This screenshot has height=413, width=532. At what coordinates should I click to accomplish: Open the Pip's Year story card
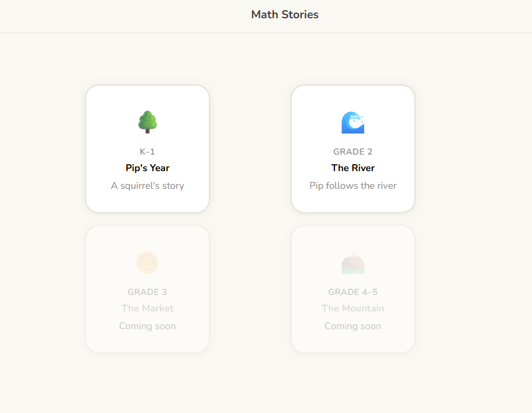tap(147, 148)
